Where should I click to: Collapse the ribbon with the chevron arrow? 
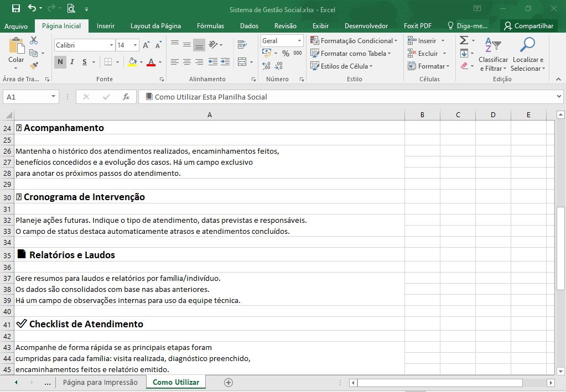[x=558, y=79]
